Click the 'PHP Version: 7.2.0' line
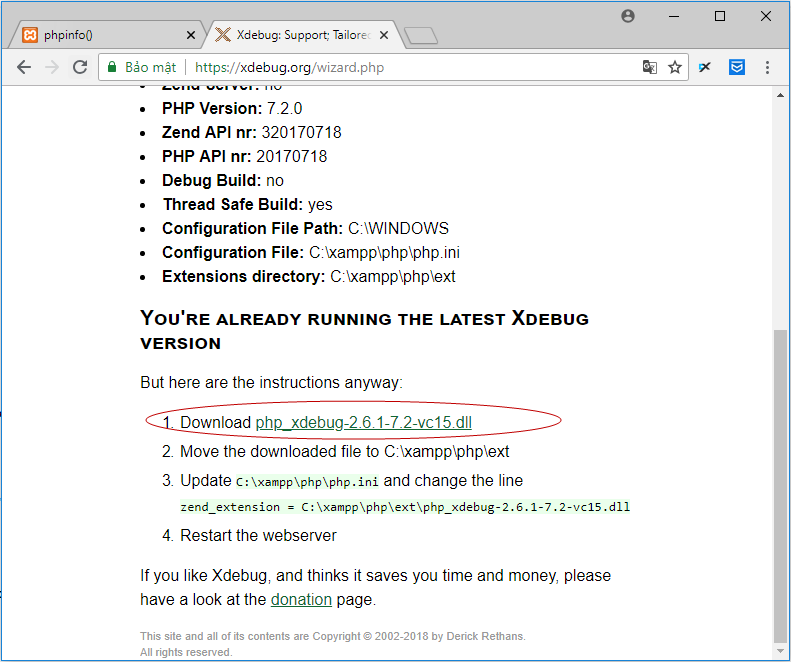This screenshot has height=662, width=791. pos(232,108)
